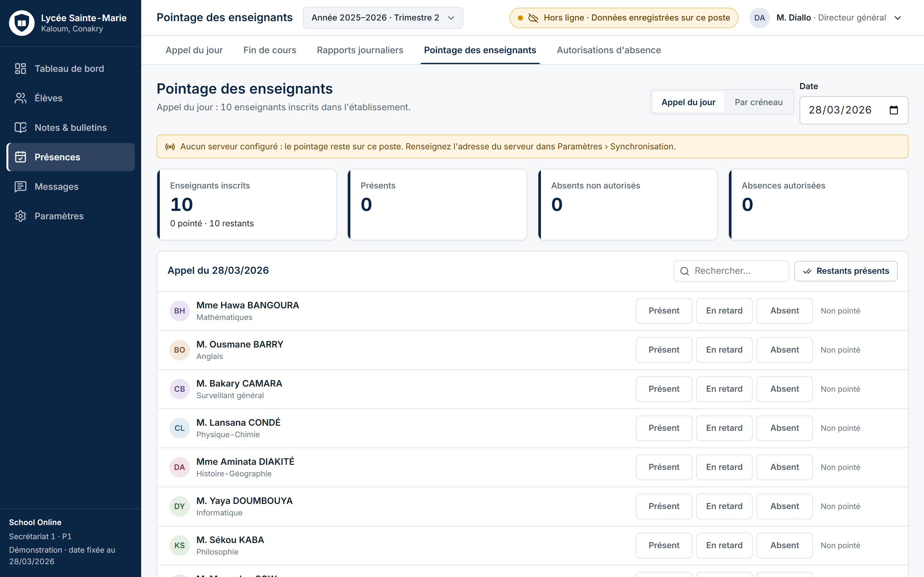Viewport: 924px width, 577px height.
Task: Open the Paramètres gear icon
Action: pos(20,216)
